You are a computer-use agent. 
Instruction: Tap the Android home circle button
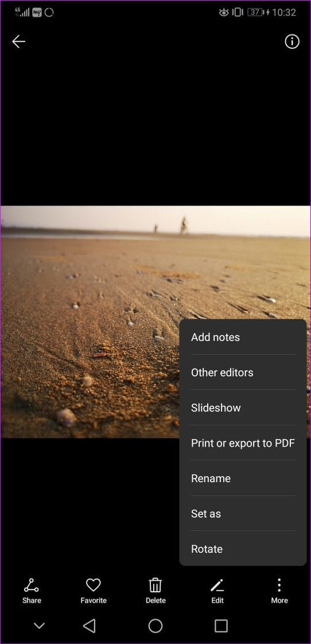click(155, 626)
